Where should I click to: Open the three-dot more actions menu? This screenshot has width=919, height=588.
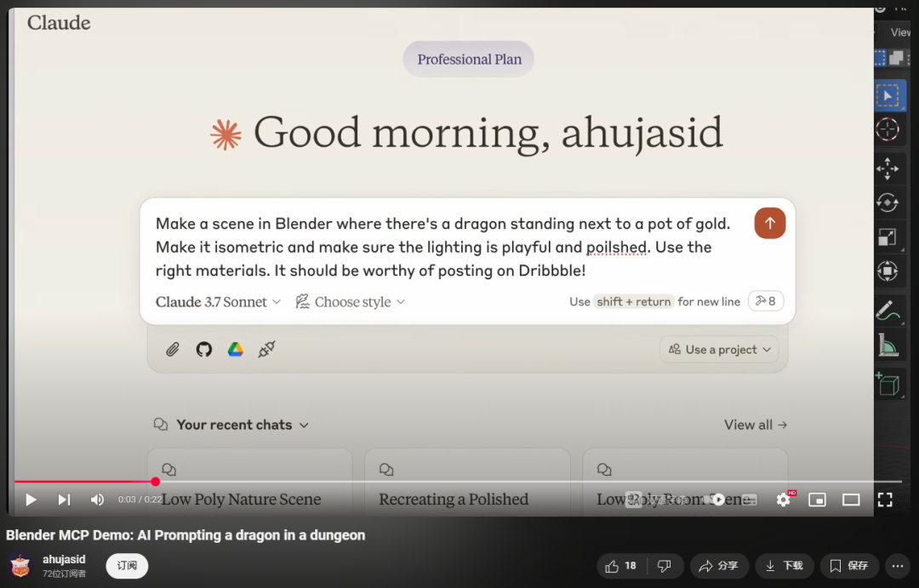tap(898, 566)
